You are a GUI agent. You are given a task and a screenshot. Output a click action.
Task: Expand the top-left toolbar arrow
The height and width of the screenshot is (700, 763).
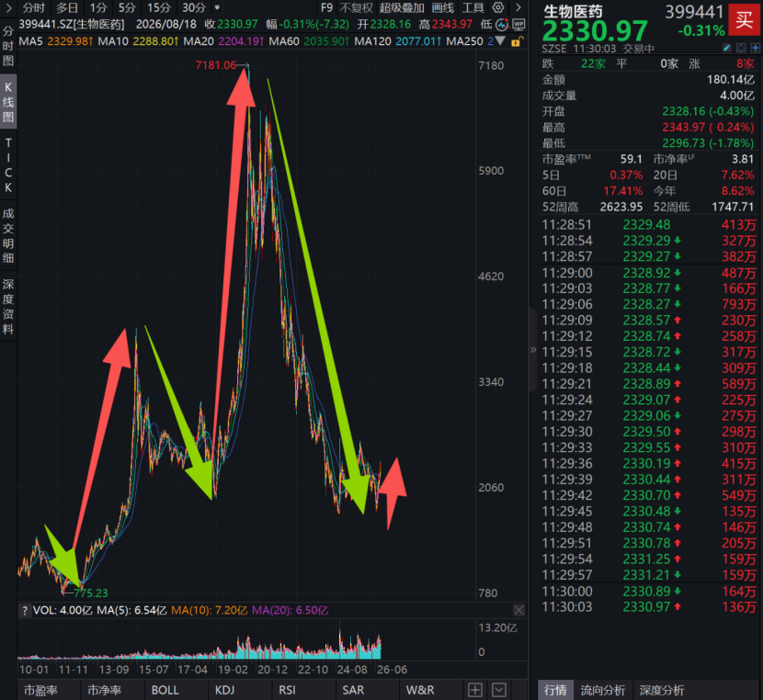[8, 7]
